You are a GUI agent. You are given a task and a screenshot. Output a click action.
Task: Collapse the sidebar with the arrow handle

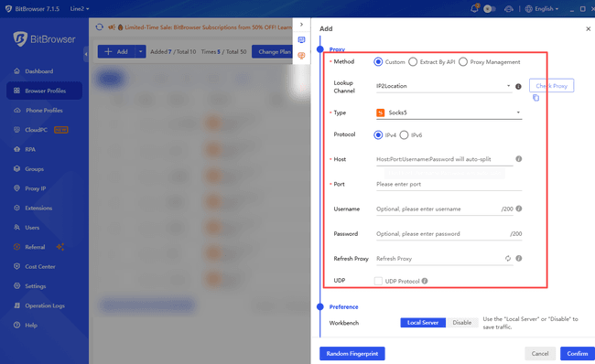point(86,54)
